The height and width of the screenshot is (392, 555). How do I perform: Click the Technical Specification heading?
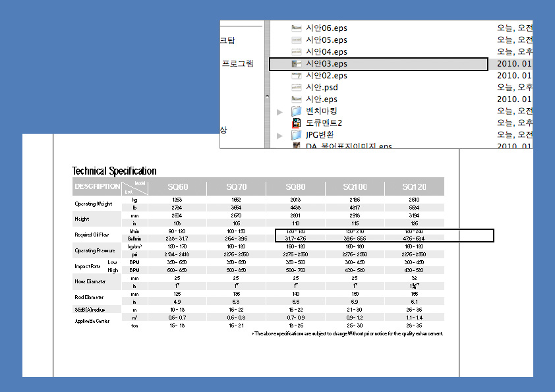pyautogui.click(x=114, y=171)
